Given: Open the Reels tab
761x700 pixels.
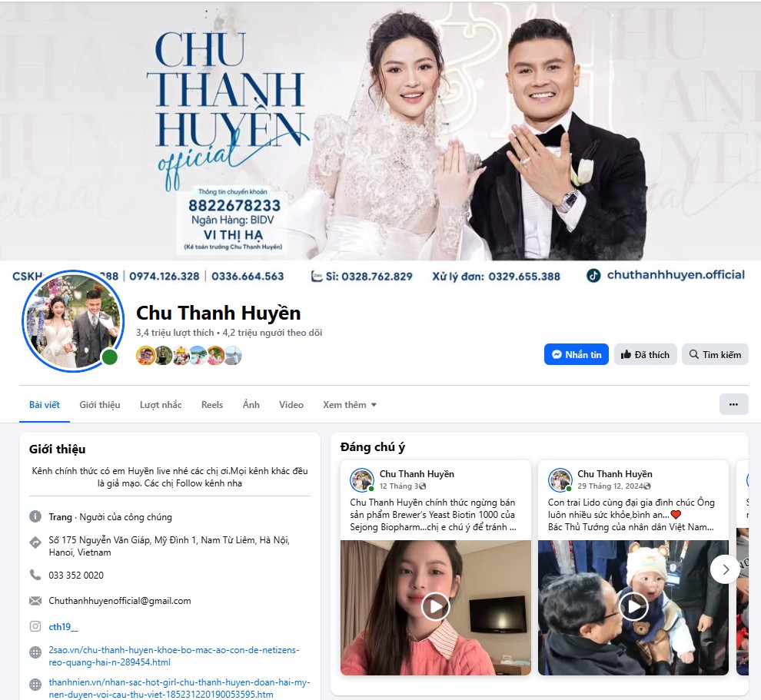Looking at the screenshot, I should [212, 405].
